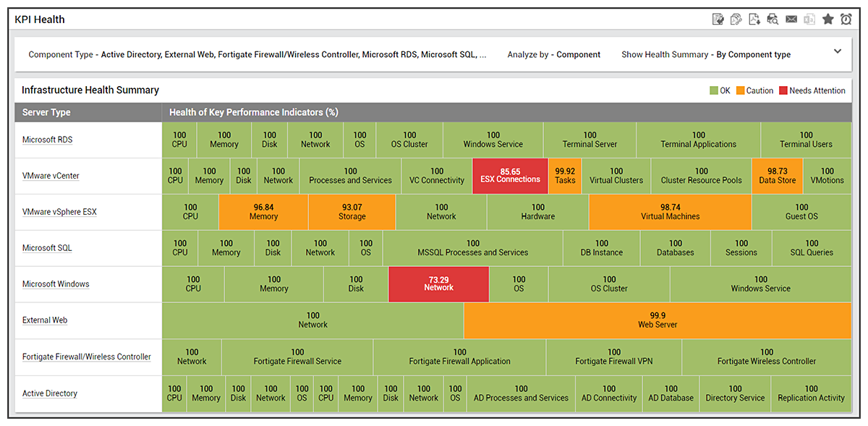Image resolution: width=868 pixels, height=426 pixels.
Task: Download the report as PDF
Action: [754, 19]
